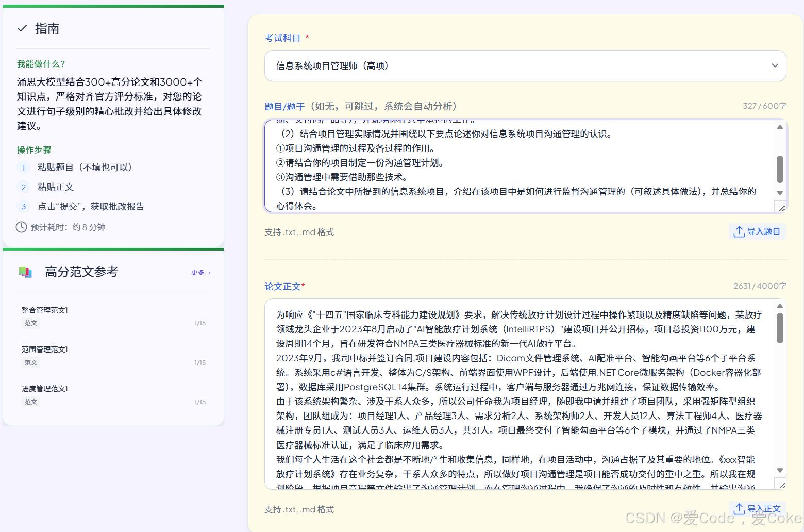Image resolution: width=804 pixels, height=532 pixels.
Task: Click the 范文 tag under 整合管理范文1
Action: (31, 323)
